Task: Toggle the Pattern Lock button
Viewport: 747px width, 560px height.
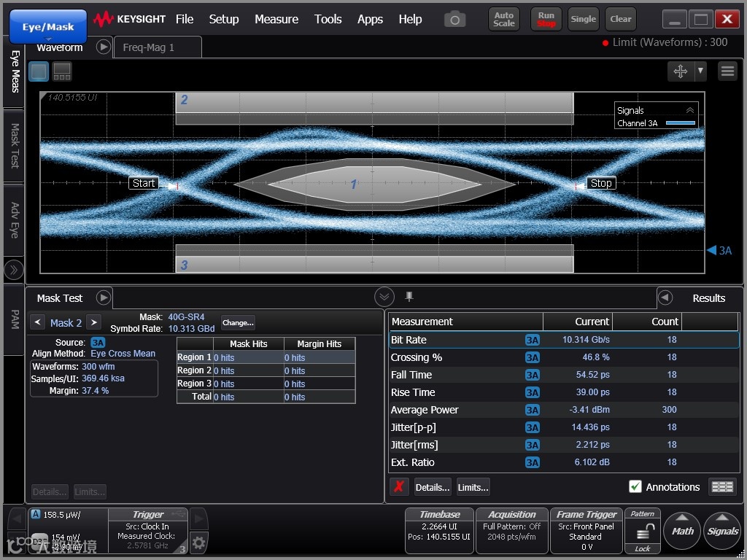Action: pos(643,532)
